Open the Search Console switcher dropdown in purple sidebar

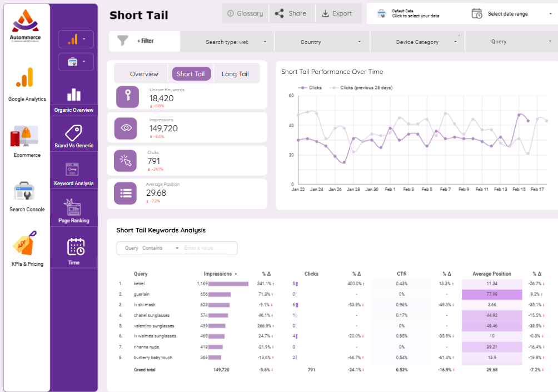coord(76,62)
